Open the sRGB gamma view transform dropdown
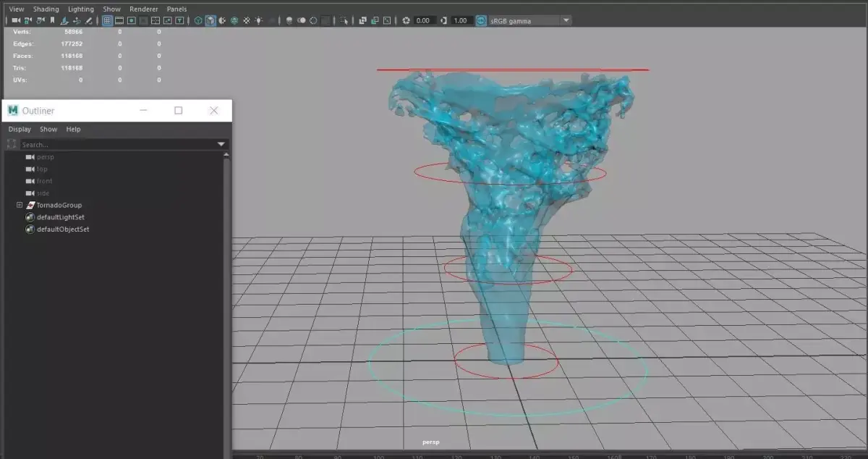This screenshot has height=459, width=868. coord(530,20)
